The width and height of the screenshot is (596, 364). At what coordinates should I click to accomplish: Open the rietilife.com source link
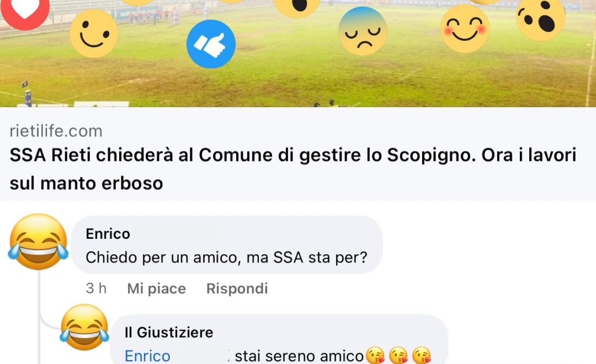click(x=56, y=131)
